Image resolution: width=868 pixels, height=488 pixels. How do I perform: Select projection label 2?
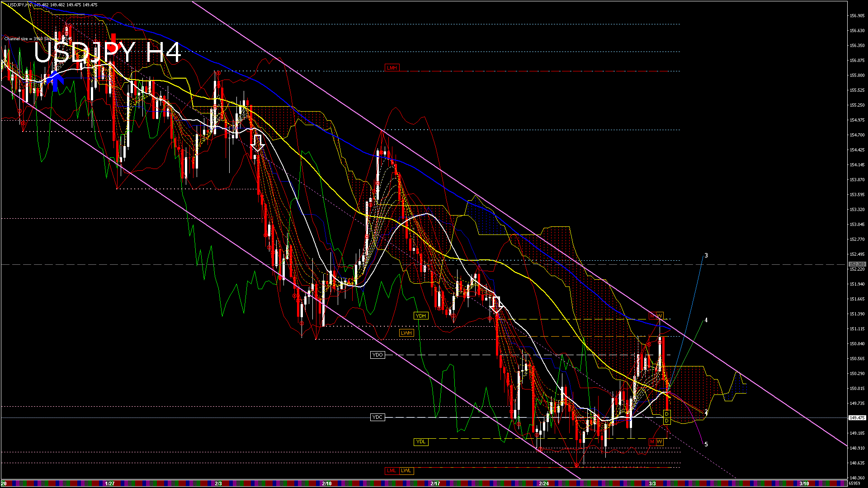tap(706, 412)
